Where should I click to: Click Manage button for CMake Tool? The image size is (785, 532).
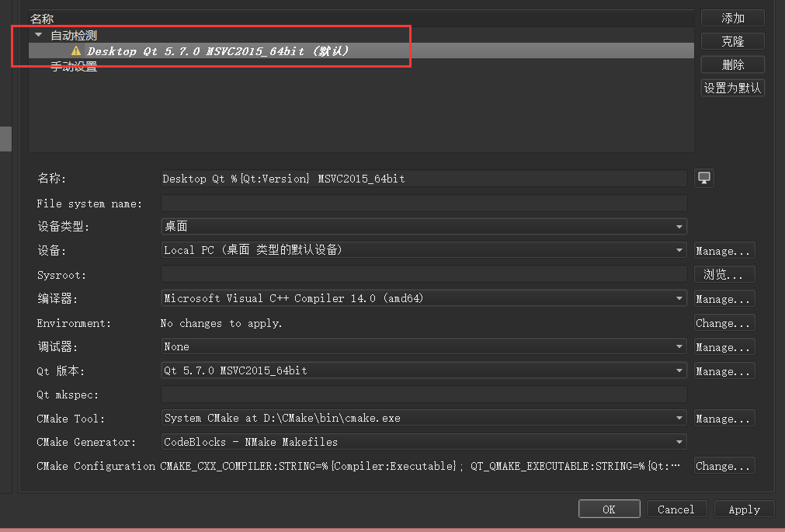tap(724, 419)
